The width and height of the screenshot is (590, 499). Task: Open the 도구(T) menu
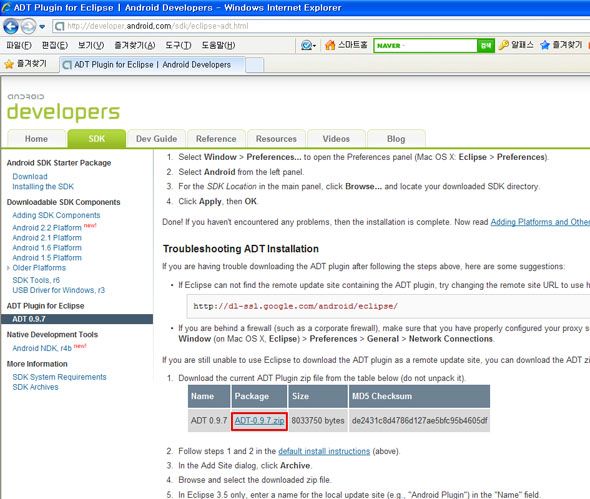coord(178,46)
